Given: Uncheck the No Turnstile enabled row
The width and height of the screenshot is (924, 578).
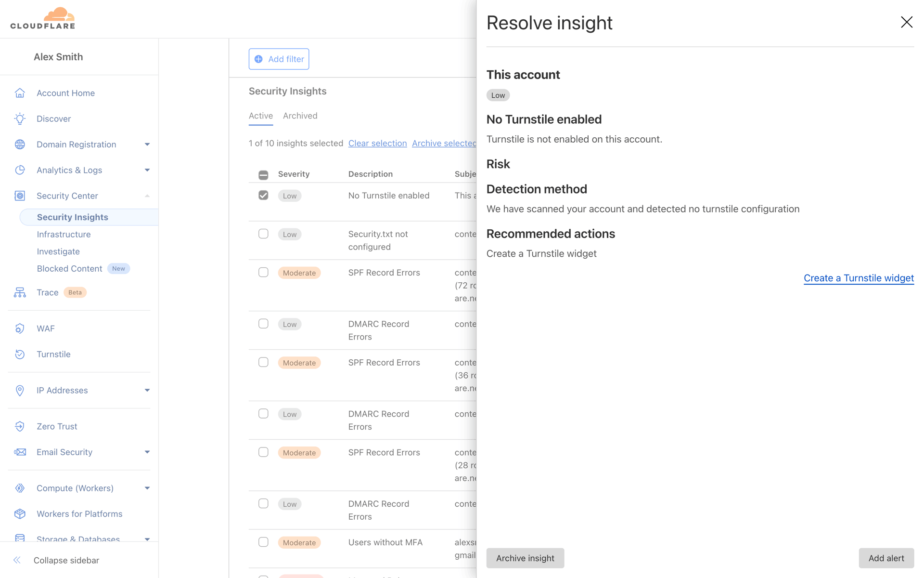Looking at the screenshot, I should [263, 195].
